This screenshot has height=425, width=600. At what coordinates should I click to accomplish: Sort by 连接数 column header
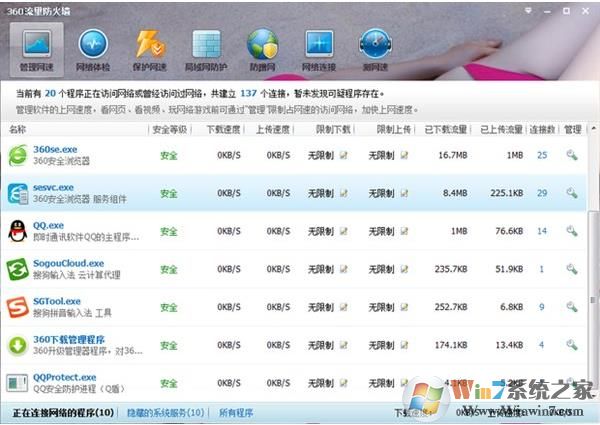click(543, 130)
